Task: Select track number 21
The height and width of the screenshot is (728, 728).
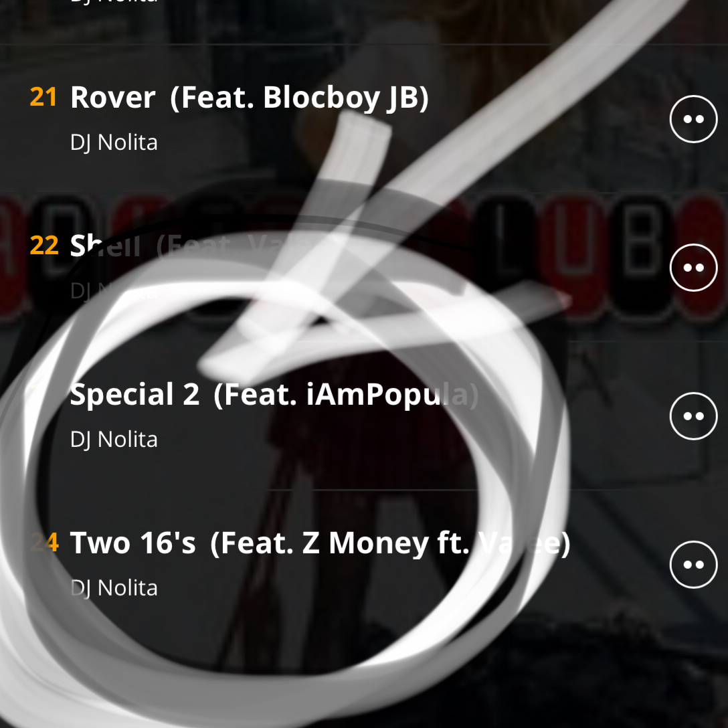Action: [43, 97]
